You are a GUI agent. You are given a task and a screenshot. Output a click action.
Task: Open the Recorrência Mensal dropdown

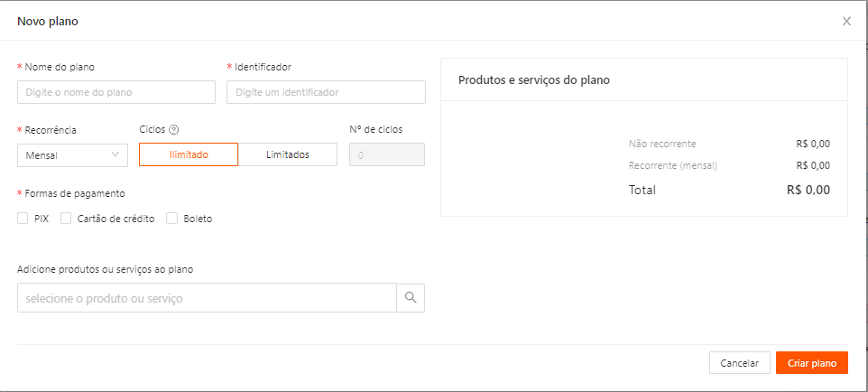coord(72,154)
